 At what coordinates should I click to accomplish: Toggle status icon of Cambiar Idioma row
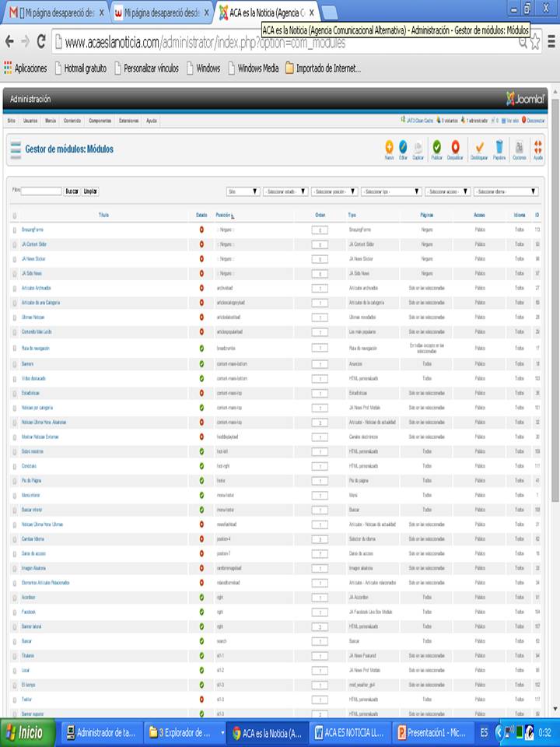(x=201, y=538)
